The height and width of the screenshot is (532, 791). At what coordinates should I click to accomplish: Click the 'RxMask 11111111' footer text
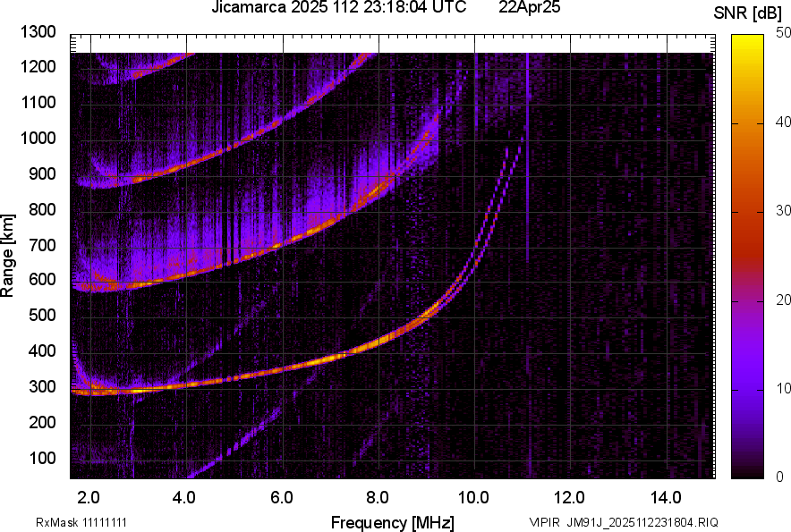(x=81, y=522)
